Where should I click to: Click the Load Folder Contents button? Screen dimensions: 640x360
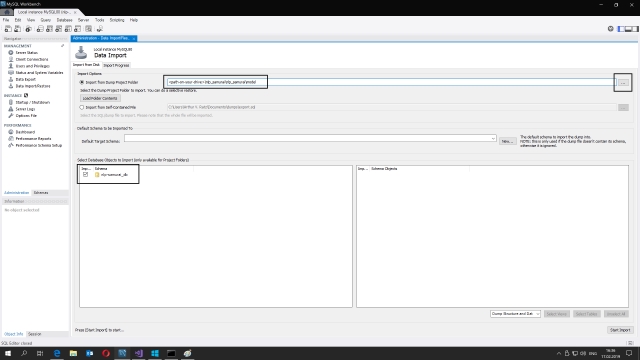click(x=100, y=98)
